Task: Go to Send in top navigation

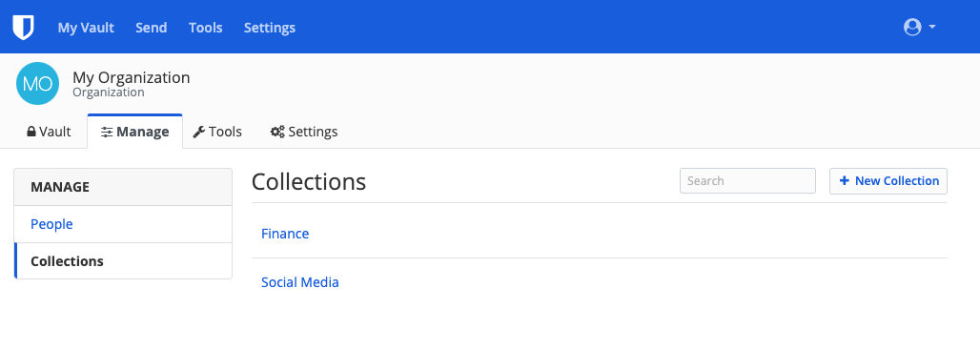Action: [x=152, y=28]
